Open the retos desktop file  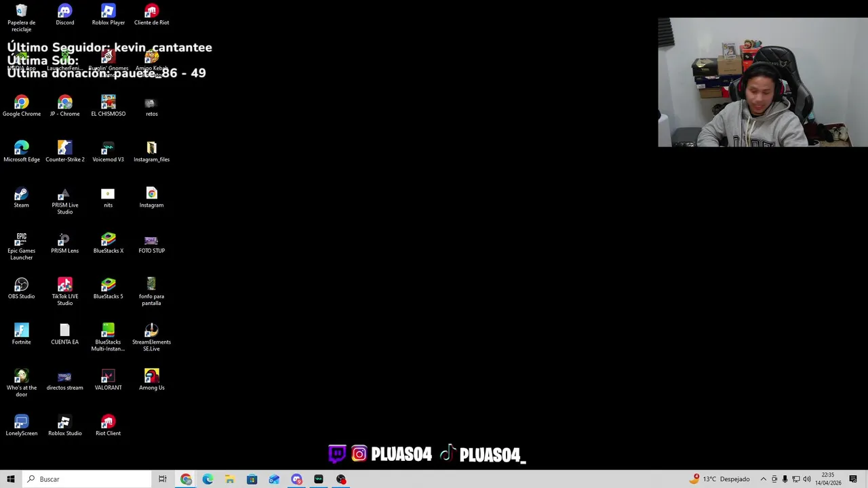point(151,106)
